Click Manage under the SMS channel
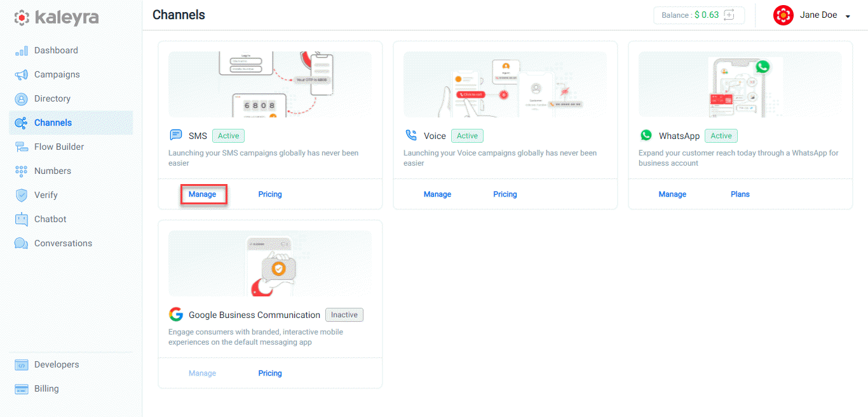Image resolution: width=868 pixels, height=417 pixels. click(x=203, y=194)
